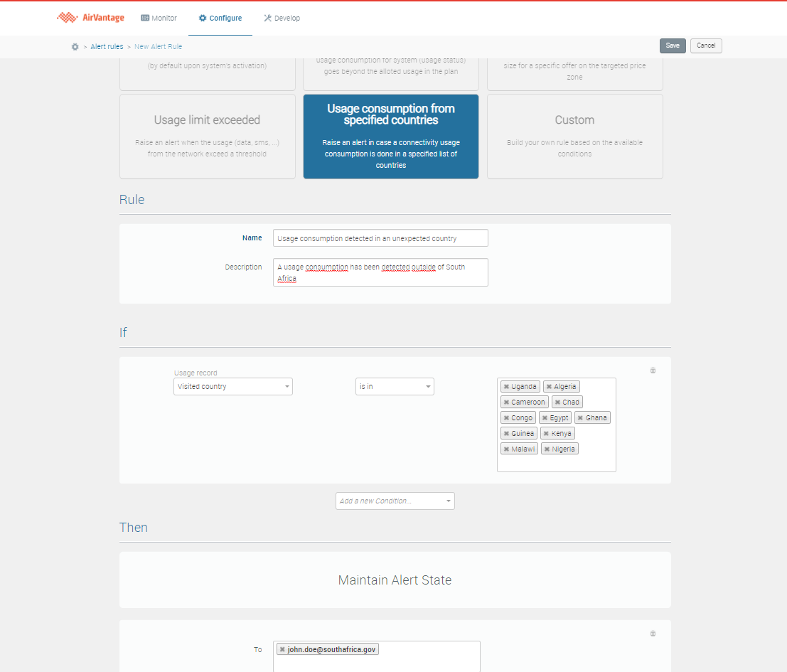This screenshot has width=787, height=672.
Task: Go to Alert rules breadcrumb link
Action: click(107, 46)
